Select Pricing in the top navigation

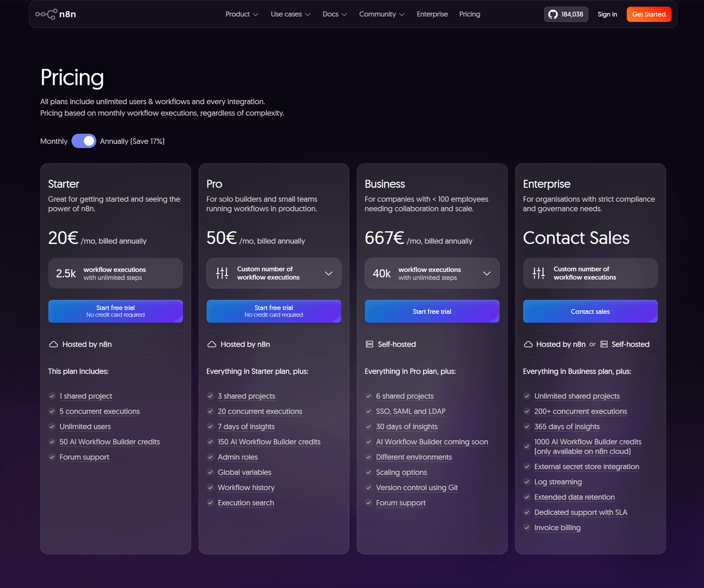coord(469,14)
